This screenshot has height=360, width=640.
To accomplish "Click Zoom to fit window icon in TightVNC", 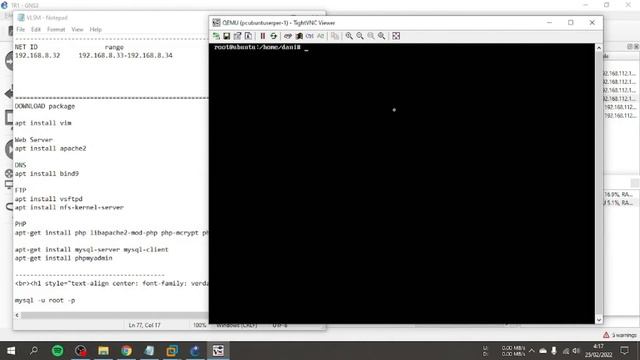I will click(x=381, y=36).
